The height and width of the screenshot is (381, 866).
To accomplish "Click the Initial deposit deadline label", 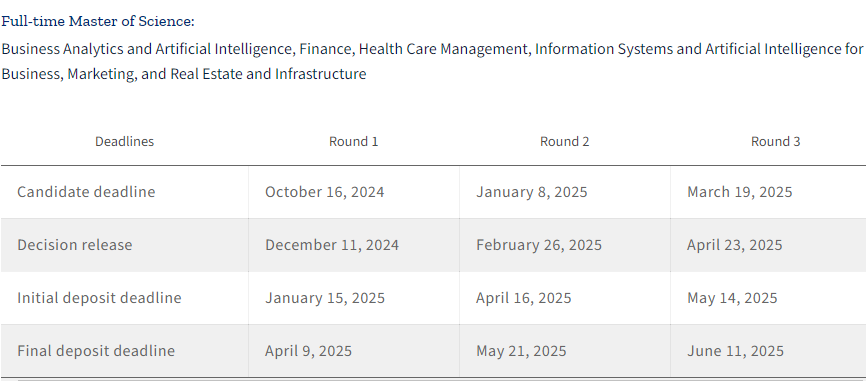I will tap(99, 298).
